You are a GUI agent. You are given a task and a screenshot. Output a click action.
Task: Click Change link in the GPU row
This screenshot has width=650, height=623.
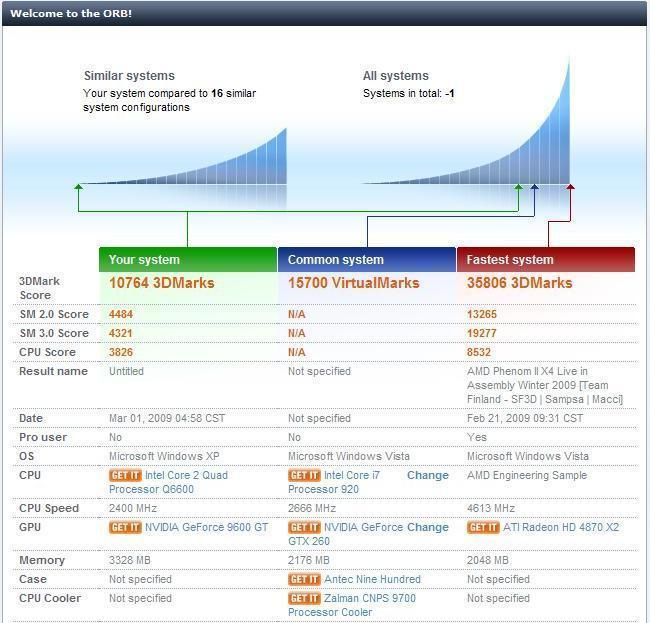pos(428,527)
